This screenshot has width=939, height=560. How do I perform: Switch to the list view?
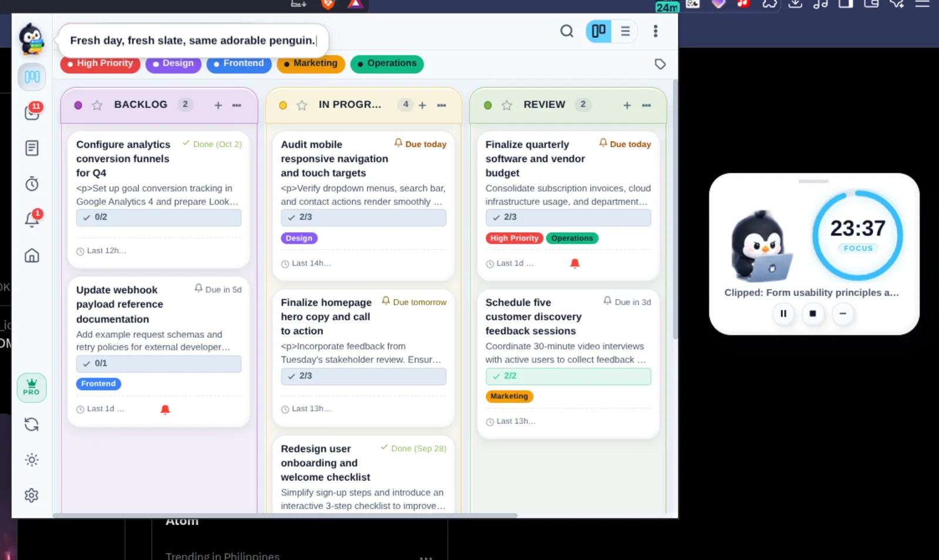pyautogui.click(x=625, y=31)
